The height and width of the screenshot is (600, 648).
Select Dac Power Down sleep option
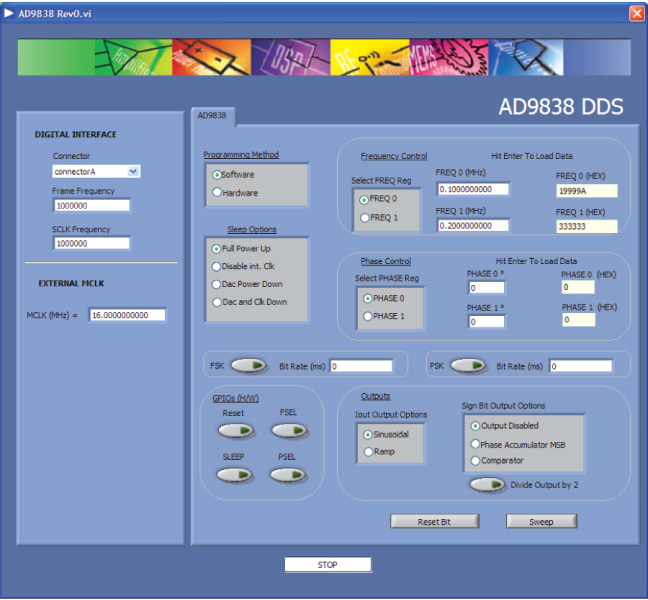click(216, 284)
